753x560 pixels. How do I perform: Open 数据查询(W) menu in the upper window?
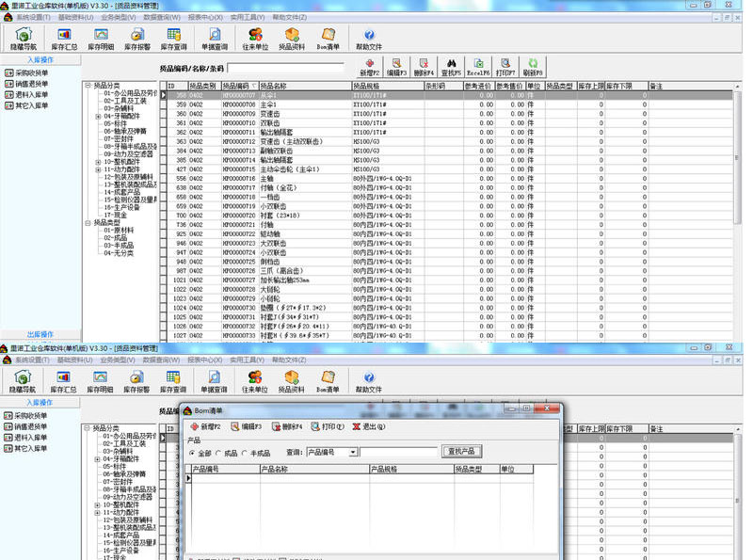pos(162,17)
